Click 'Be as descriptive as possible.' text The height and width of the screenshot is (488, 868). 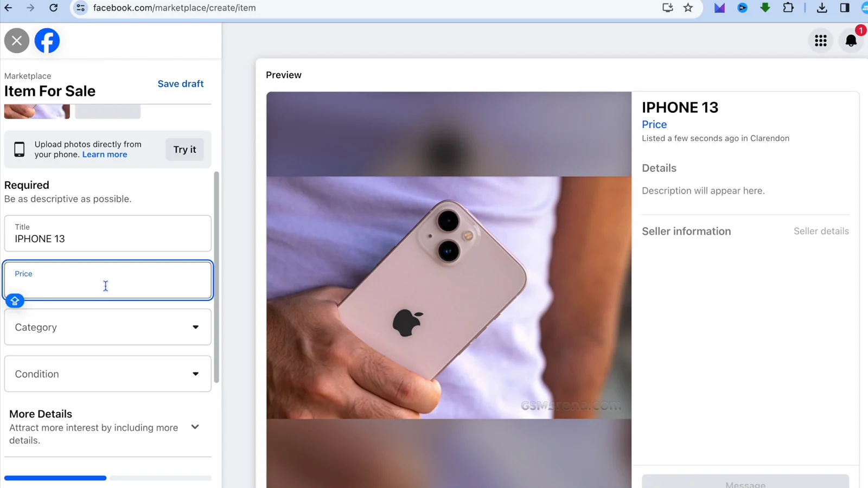click(x=68, y=199)
